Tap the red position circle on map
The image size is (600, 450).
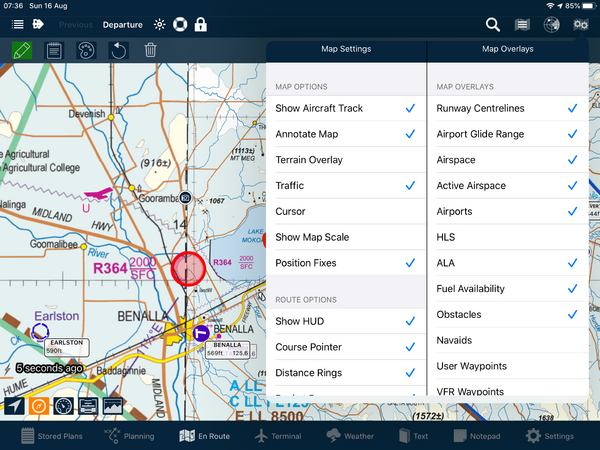click(188, 268)
